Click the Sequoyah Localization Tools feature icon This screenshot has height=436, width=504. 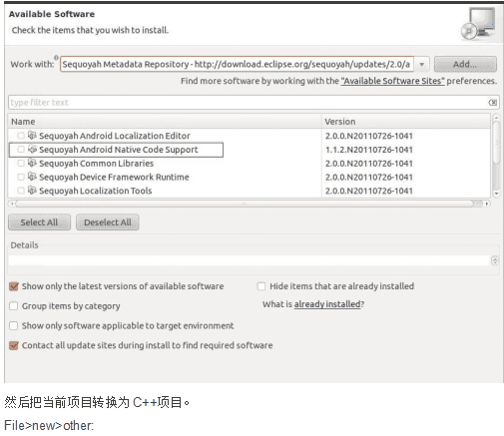[32, 191]
